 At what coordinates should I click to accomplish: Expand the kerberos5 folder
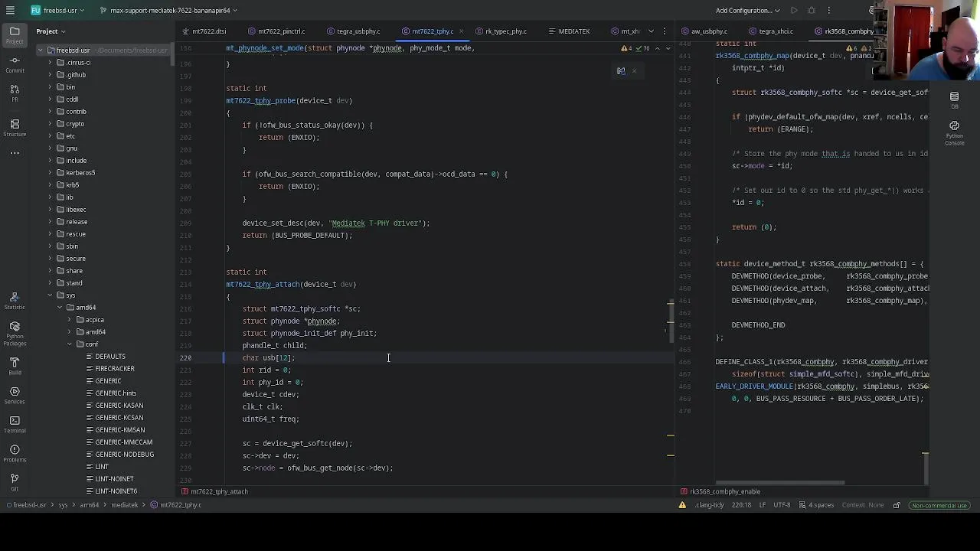pos(51,173)
